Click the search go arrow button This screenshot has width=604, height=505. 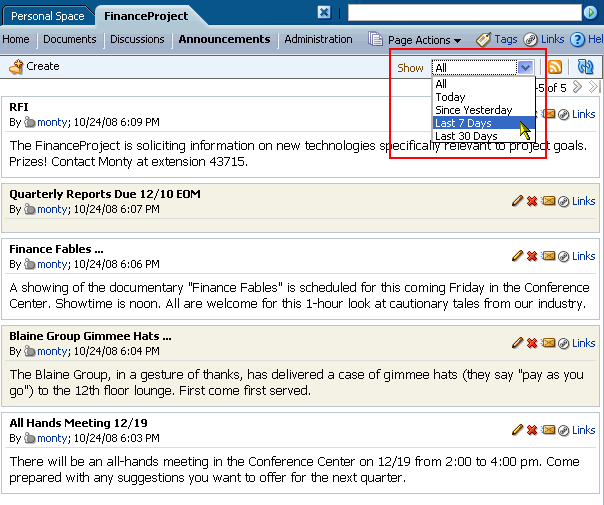[x=591, y=13]
